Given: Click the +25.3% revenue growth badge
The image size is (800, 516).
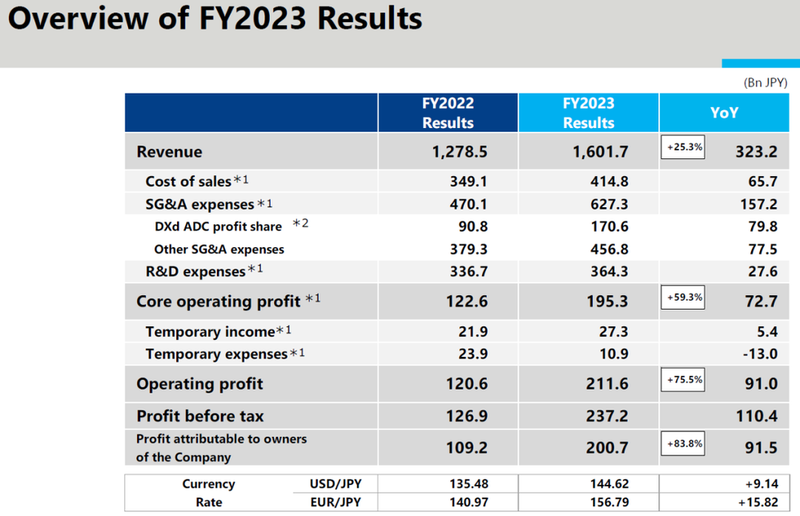Looking at the screenshot, I should (x=685, y=149).
